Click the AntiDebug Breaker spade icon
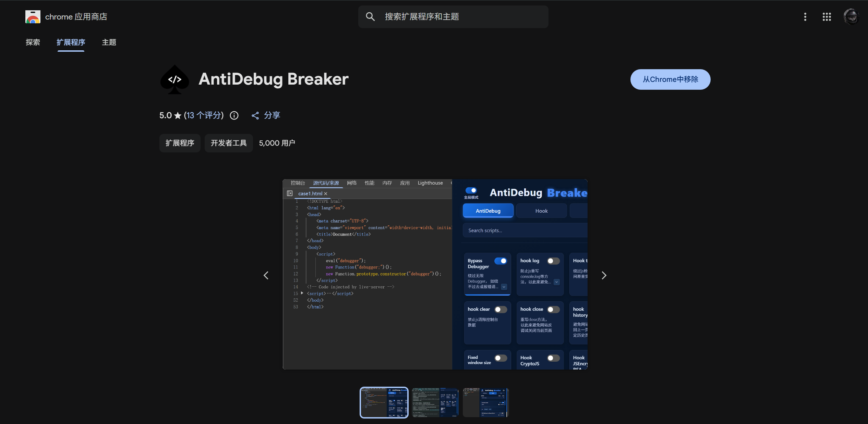This screenshot has height=424, width=868. tap(175, 79)
